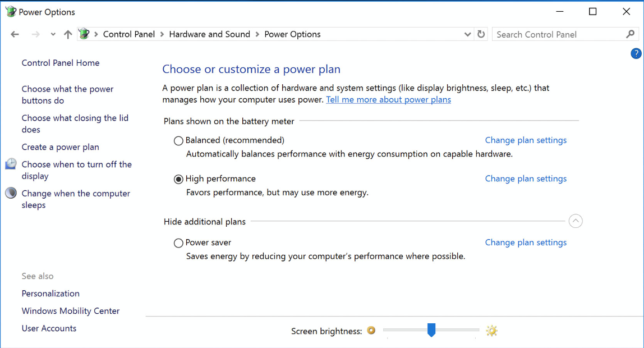Click the Power Options icon in address bar

tap(84, 34)
